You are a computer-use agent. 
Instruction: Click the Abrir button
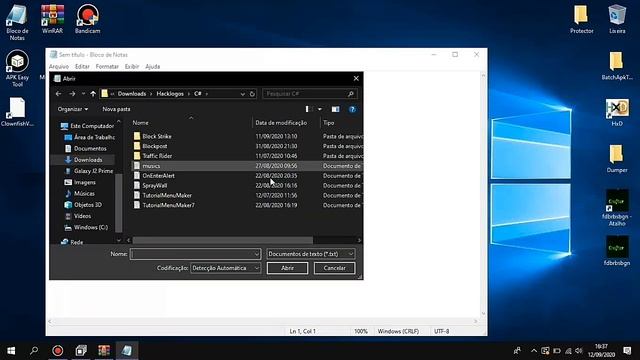[287, 268]
